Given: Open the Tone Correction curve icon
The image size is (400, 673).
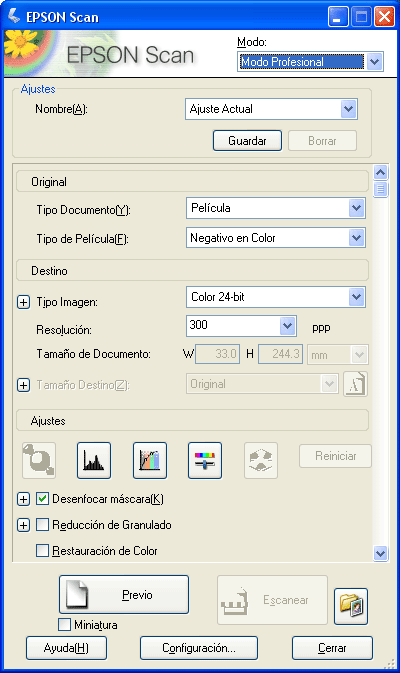Looking at the screenshot, I should click(150, 461).
